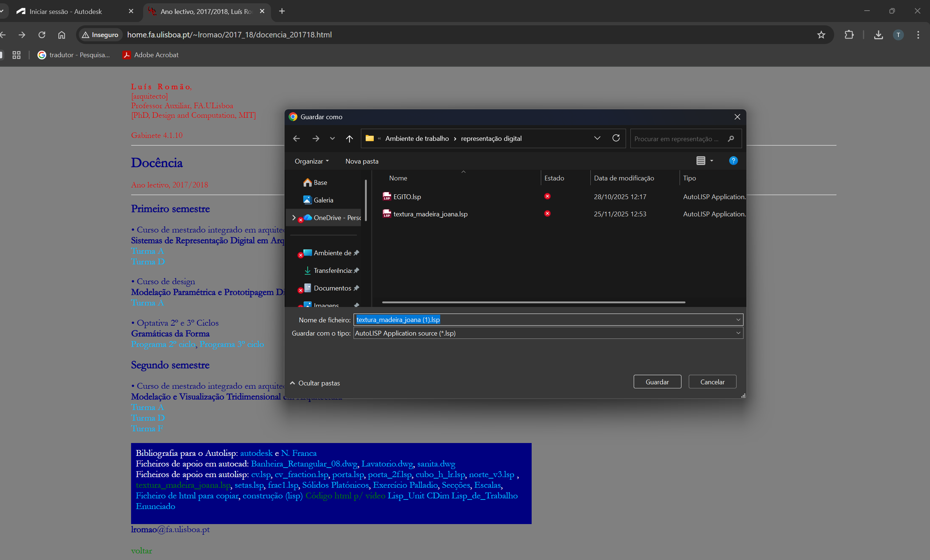
Task: Click the refresh icon in the save dialog
Action: coord(616,138)
